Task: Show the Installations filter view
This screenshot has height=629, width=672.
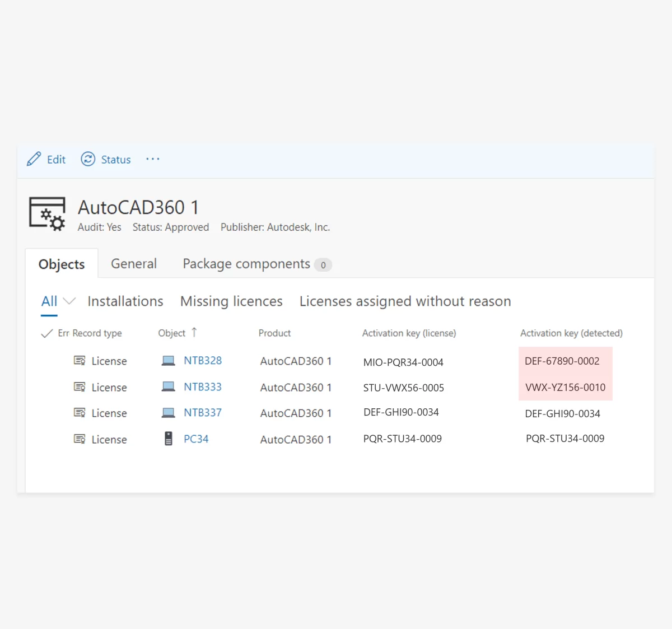Action: [125, 301]
